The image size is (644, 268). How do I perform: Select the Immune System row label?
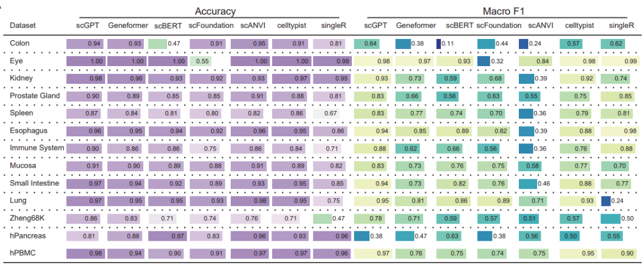[37, 148]
